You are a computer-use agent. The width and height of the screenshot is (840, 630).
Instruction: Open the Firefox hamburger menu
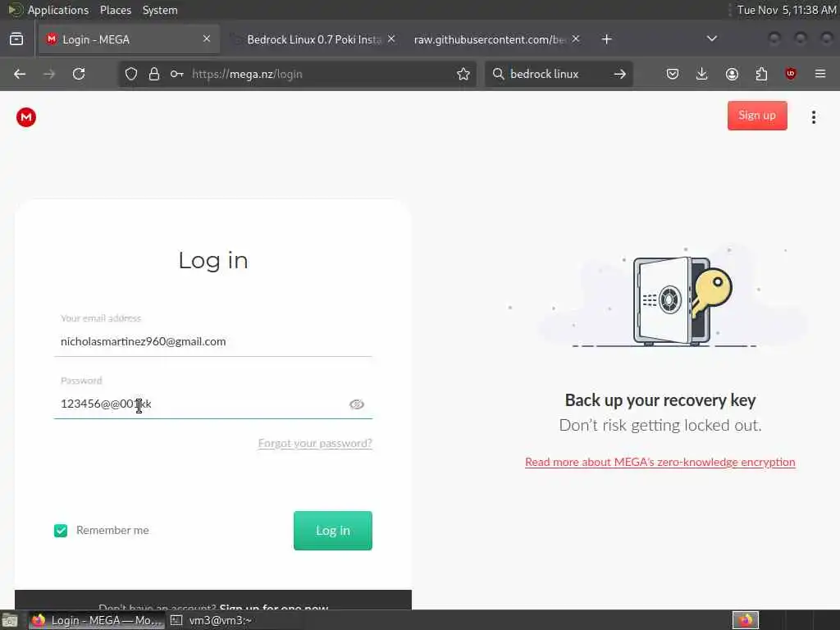pos(820,74)
